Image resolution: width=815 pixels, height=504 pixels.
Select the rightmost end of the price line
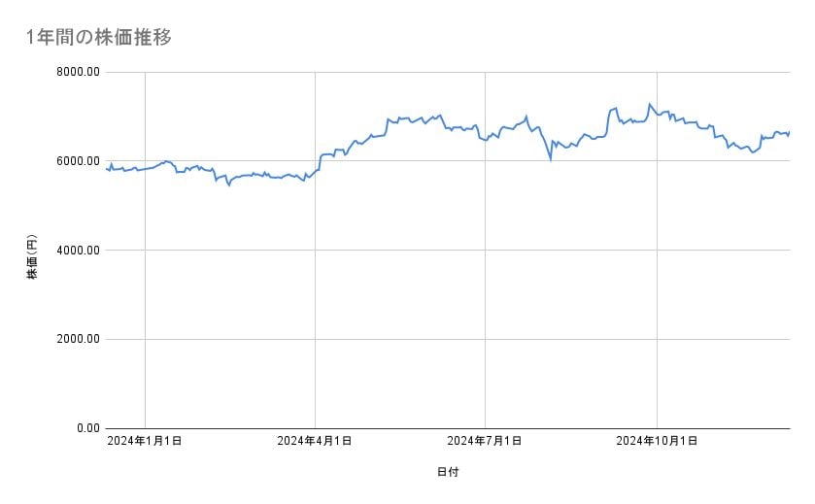(x=789, y=133)
